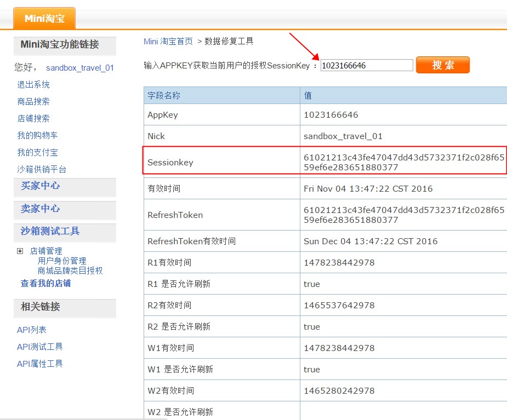Go to 我的购物车
This screenshot has width=507, height=420.
coord(37,135)
